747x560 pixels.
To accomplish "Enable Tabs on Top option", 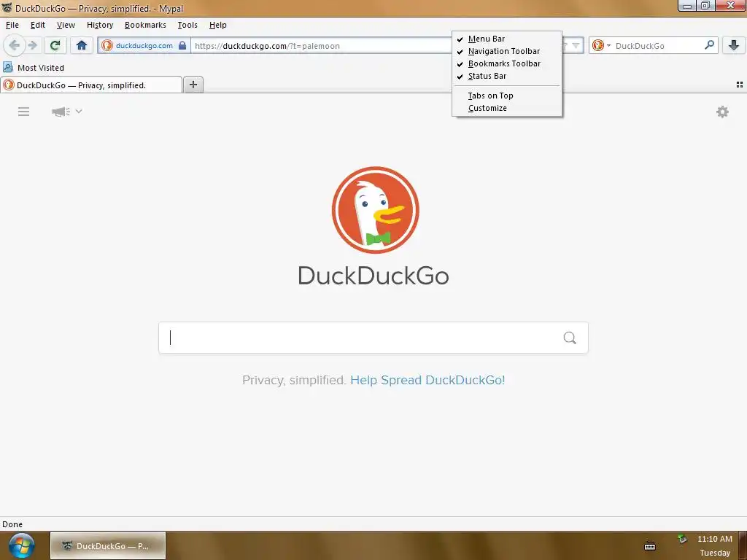I will pos(507,96).
